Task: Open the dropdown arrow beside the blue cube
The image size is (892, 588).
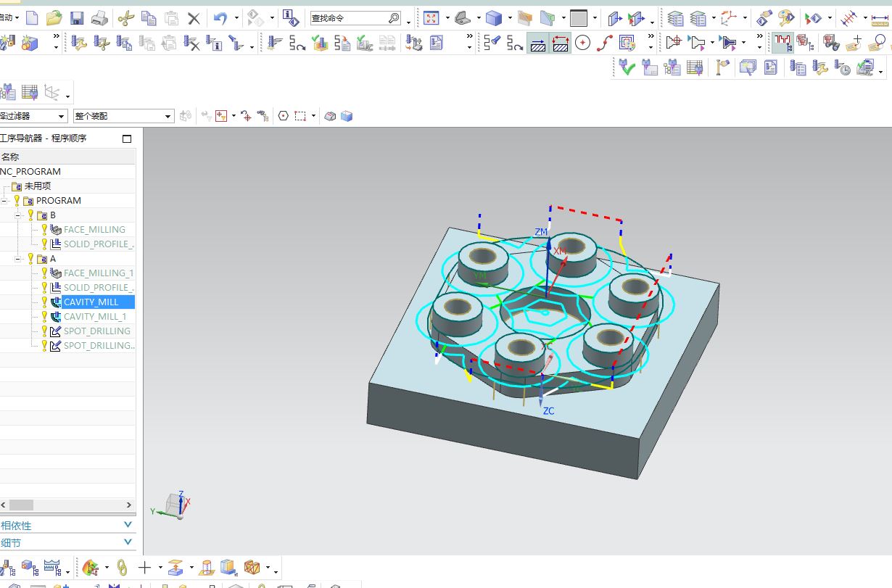Action: [510, 18]
